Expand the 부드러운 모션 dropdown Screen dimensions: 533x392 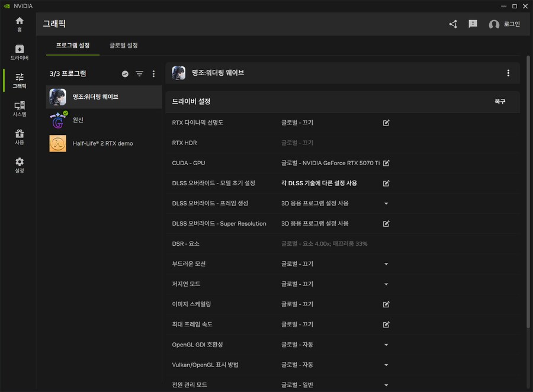[386, 264]
